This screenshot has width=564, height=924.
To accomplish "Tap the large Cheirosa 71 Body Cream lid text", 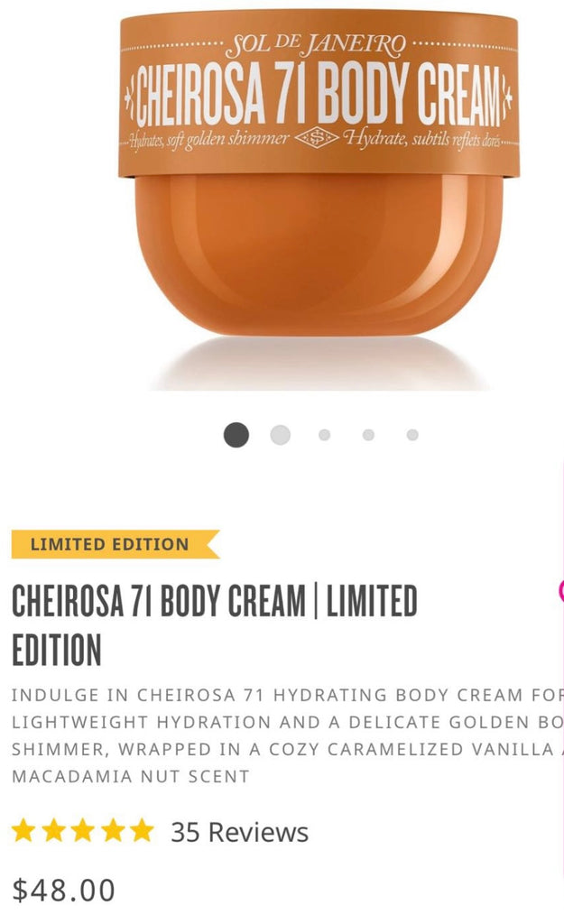I will [x=319, y=96].
